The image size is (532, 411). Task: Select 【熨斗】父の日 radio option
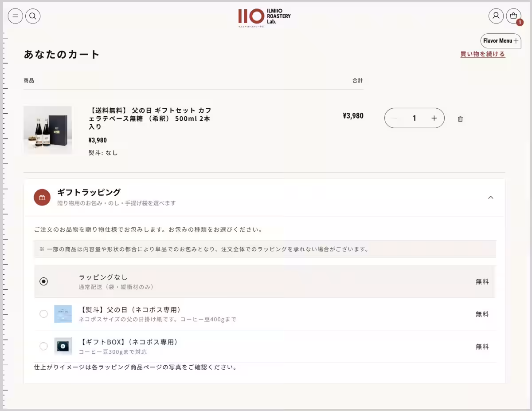pos(43,314)
